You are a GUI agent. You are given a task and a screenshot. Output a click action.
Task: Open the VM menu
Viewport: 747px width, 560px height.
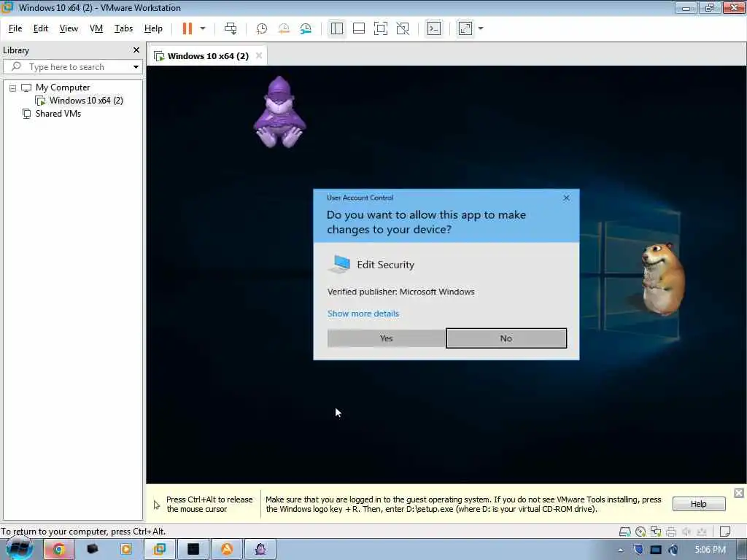pos(96,28)
